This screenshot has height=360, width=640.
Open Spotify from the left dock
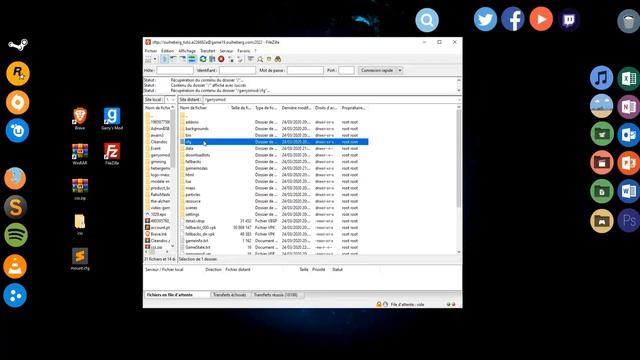16,235
